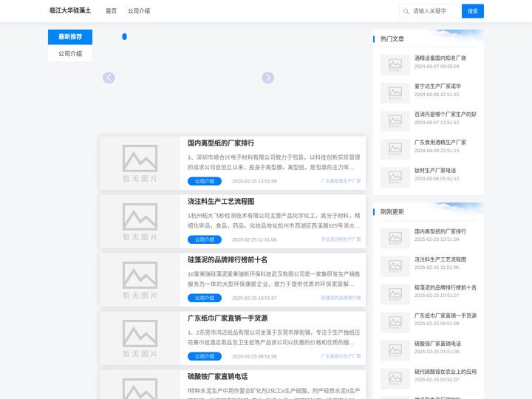Click the thumbnail beside 钛材生产厂家电话

(395, 177)
